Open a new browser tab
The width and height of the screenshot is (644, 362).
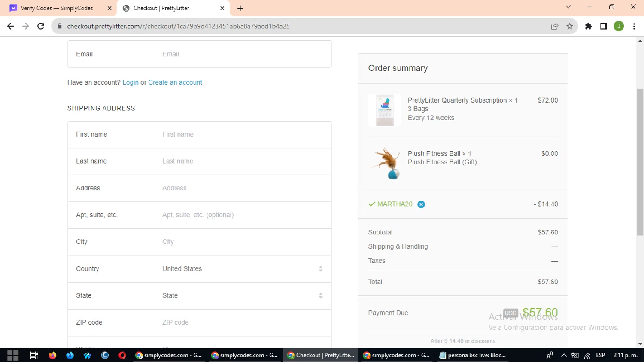240,8
